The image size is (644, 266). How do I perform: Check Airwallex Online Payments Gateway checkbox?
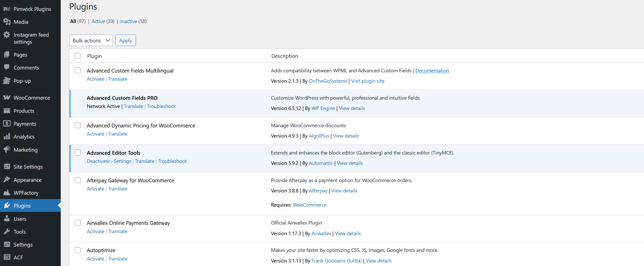tap(78, 223)
